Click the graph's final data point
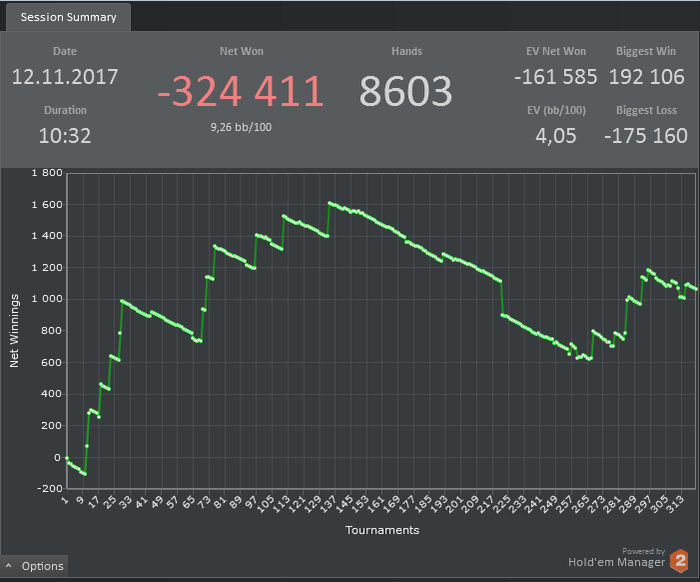Viewport: 700px width, 582px height. click(696, 289)
